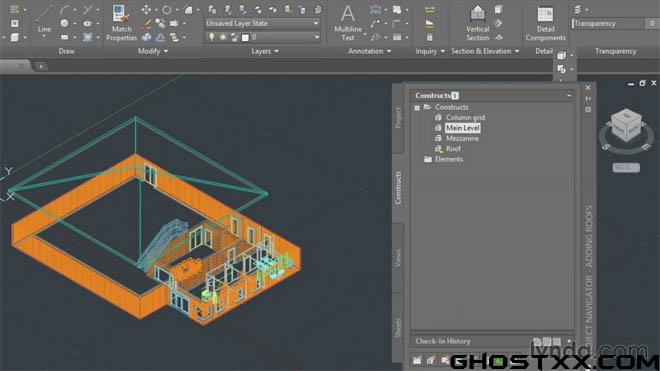Click the Arc tool in Draw
Screen dimensions: 660x371
click(64, 10)
